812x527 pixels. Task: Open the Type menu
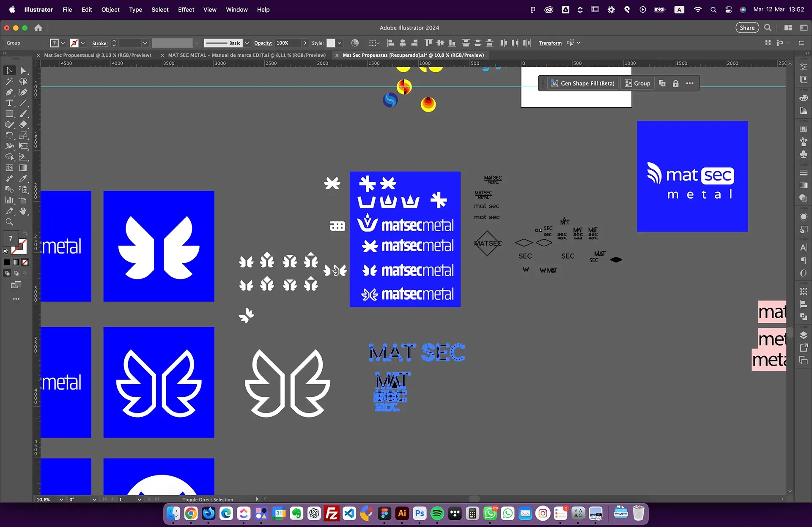[135, 9]
